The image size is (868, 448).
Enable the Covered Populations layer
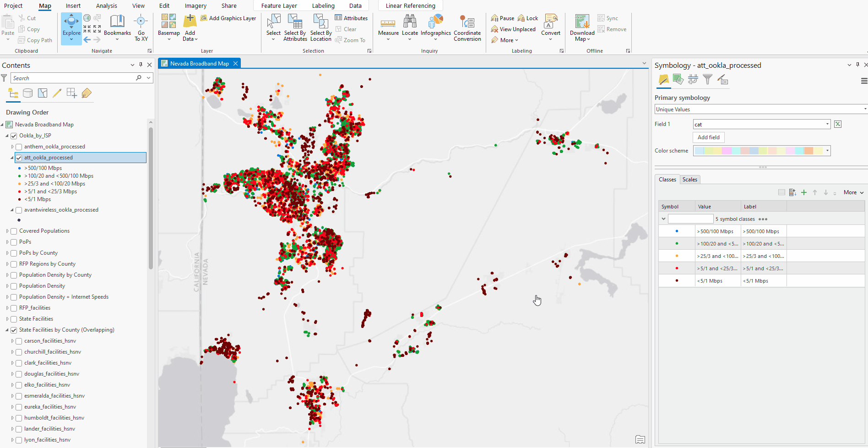point(13,230)
